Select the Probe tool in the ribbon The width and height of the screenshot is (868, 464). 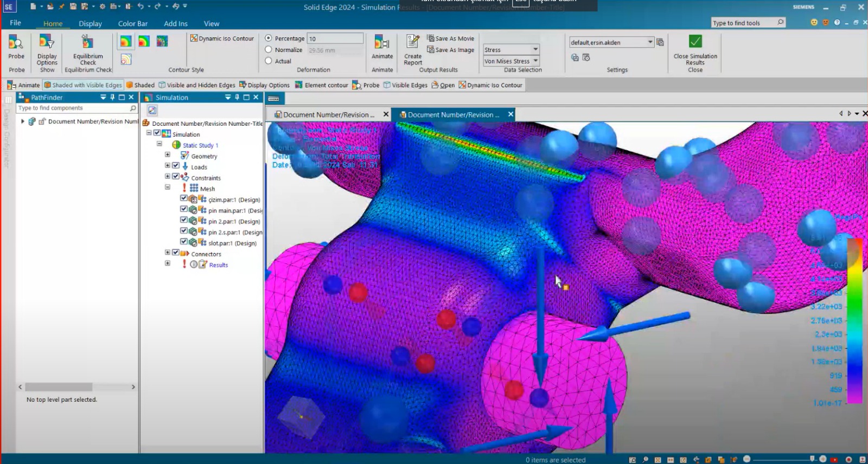pyautogui.click(x=16, y=47)
